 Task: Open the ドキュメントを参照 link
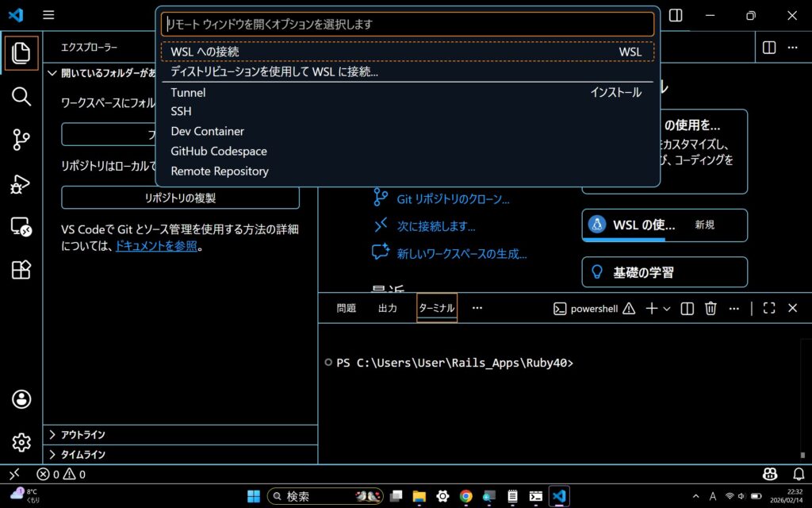pyautogui.click(x=156, y=246)
